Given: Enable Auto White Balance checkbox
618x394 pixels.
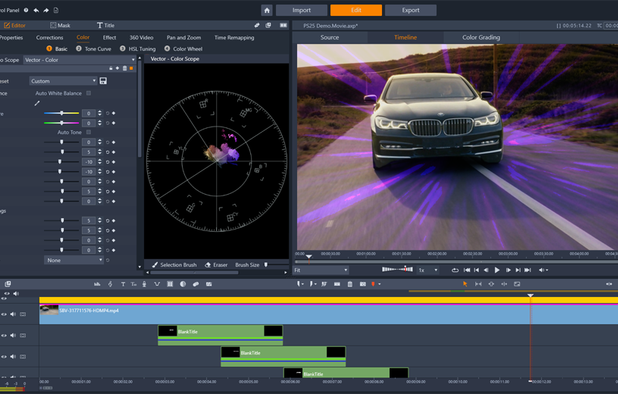Looking at the screenshot, I should click(89, 93).
